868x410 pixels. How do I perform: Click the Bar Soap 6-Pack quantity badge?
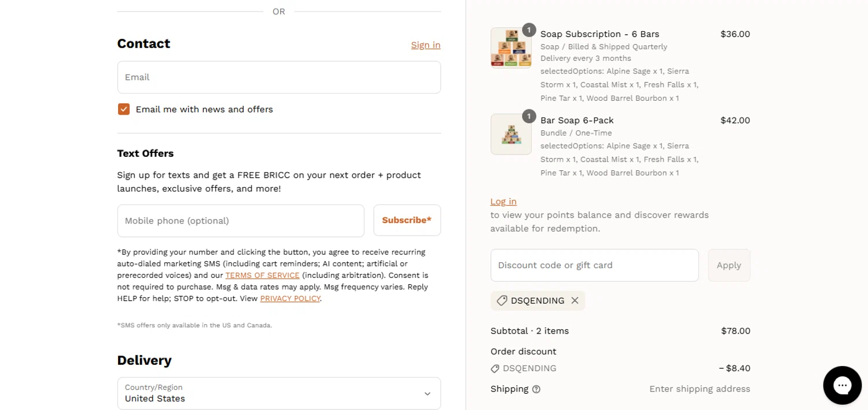[529, 116]
